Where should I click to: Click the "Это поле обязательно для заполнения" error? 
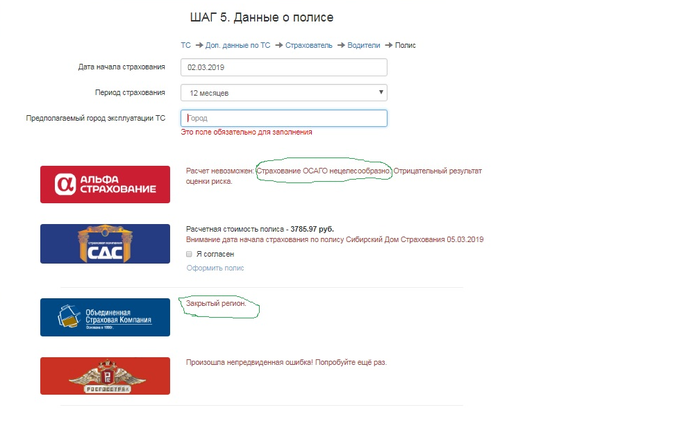(x=246, y=132)
